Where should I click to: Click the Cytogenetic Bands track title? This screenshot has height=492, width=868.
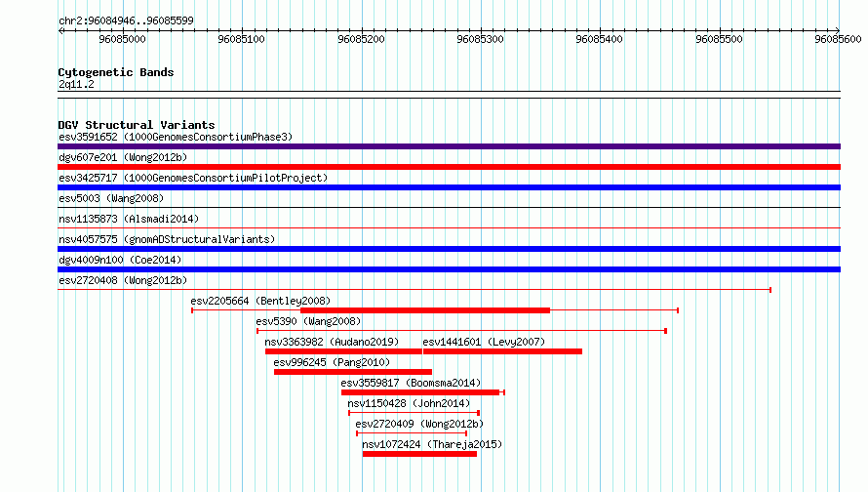(116, 72)
